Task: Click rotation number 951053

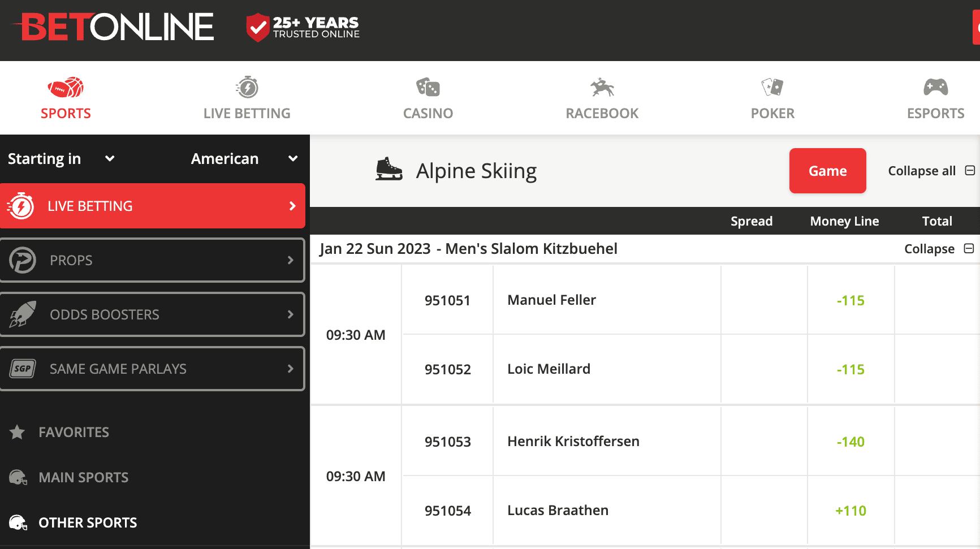Action: [x=448, y=442]
